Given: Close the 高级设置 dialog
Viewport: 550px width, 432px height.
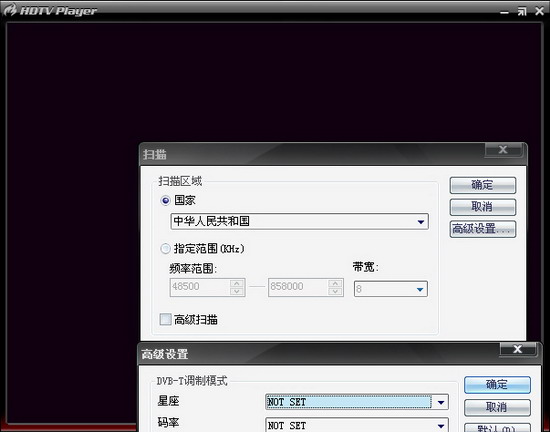Looking at the screenshot, I should (518, 349).
